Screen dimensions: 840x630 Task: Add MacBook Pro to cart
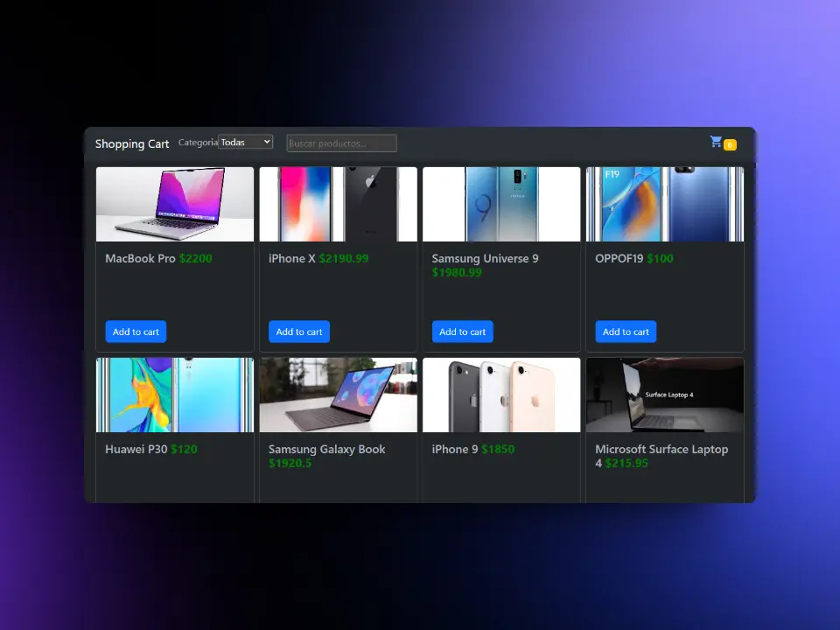pyautogui.click(x=135, y=332)
